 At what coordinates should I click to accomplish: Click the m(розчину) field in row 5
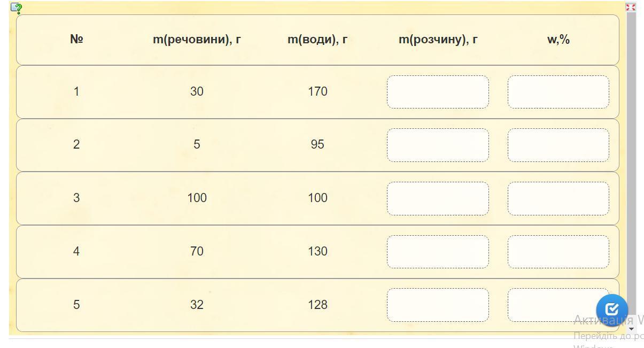point(438,305)
